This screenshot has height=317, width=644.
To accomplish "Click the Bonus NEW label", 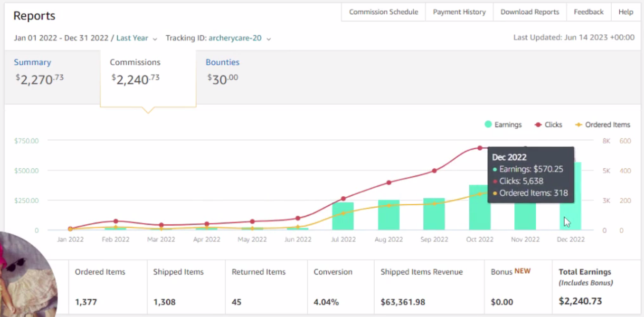I will pyautogui.click(x=511, y=271).
